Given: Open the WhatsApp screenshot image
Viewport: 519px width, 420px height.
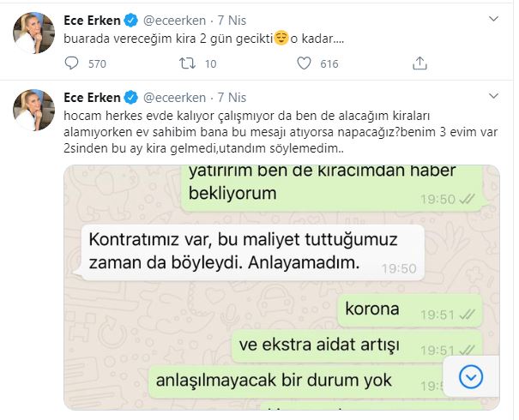Looking at the screenshot, I should [281, 287].
